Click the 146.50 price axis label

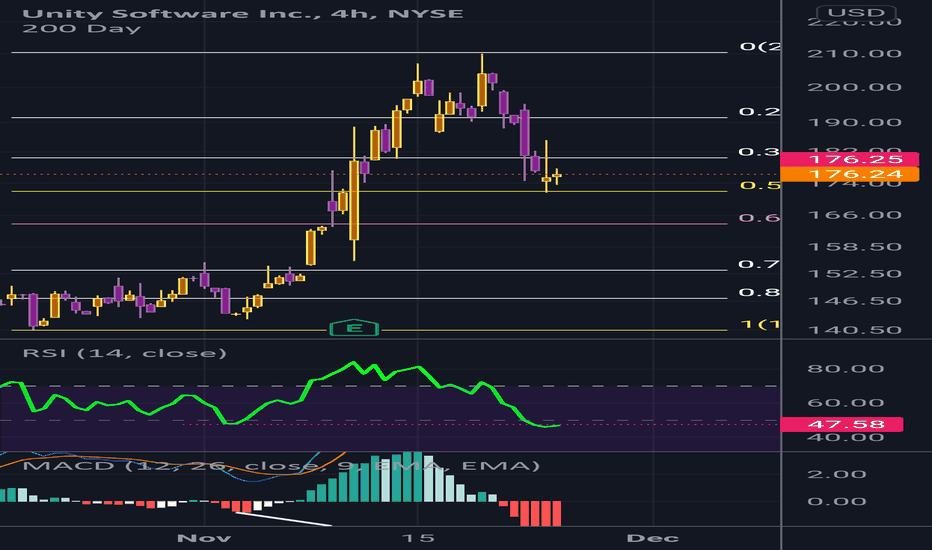pos(854,301)
